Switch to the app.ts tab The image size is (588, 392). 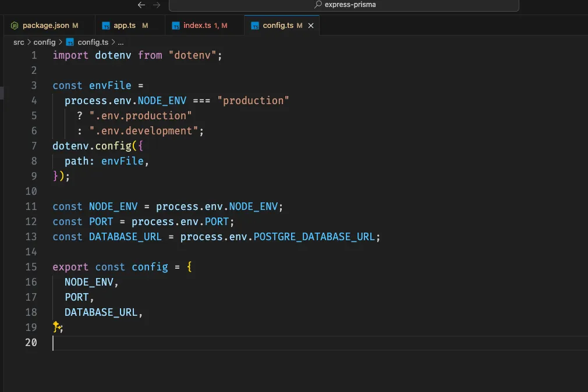(130, 26)
